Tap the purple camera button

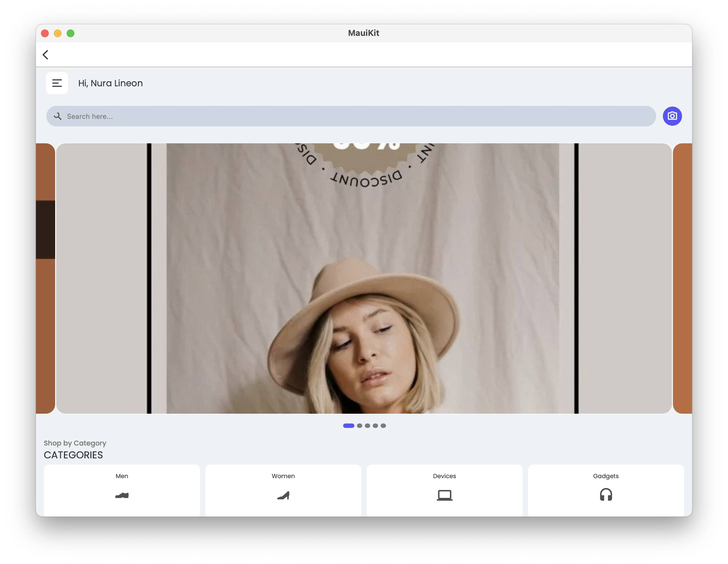click(x=672, y=116)
